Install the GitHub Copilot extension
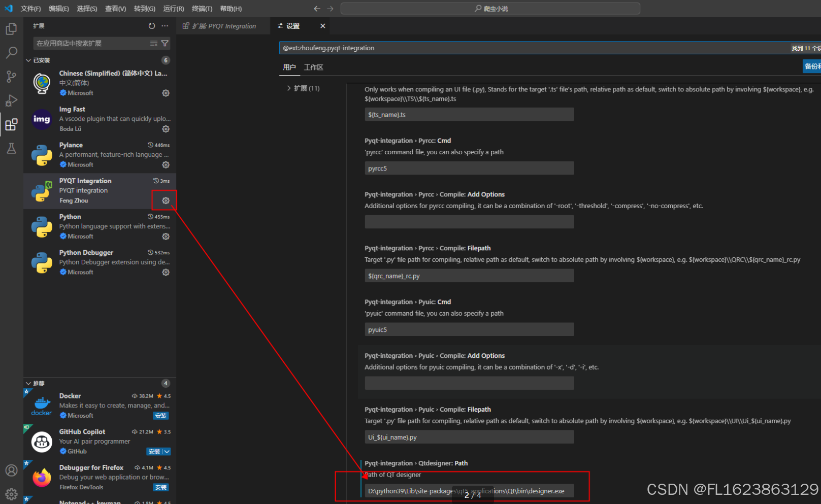 point(154,452)
